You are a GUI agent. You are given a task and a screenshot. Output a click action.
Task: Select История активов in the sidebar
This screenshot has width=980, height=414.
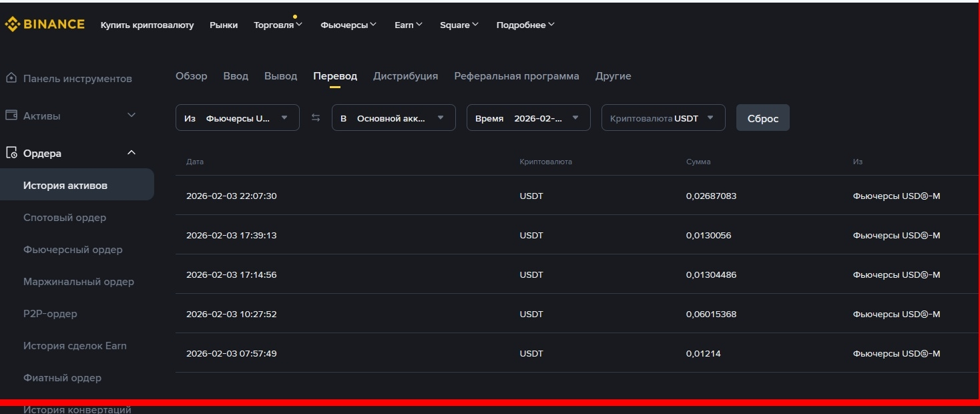(77, 185)
